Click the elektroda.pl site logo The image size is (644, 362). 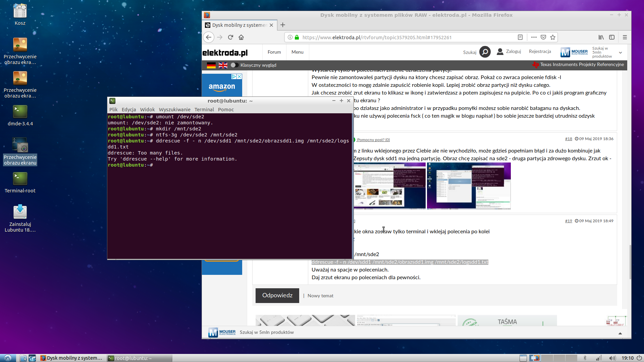pyautogui.click(x=225, y=53)
